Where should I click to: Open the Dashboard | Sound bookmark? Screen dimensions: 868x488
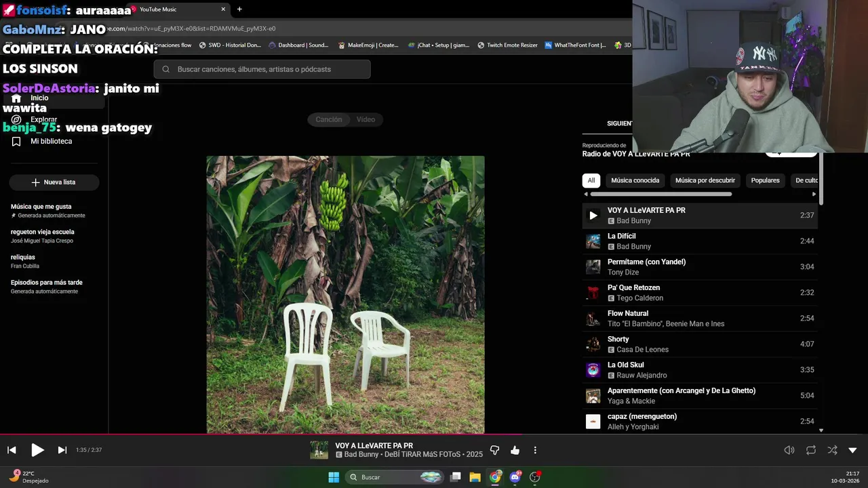point(298,45)
